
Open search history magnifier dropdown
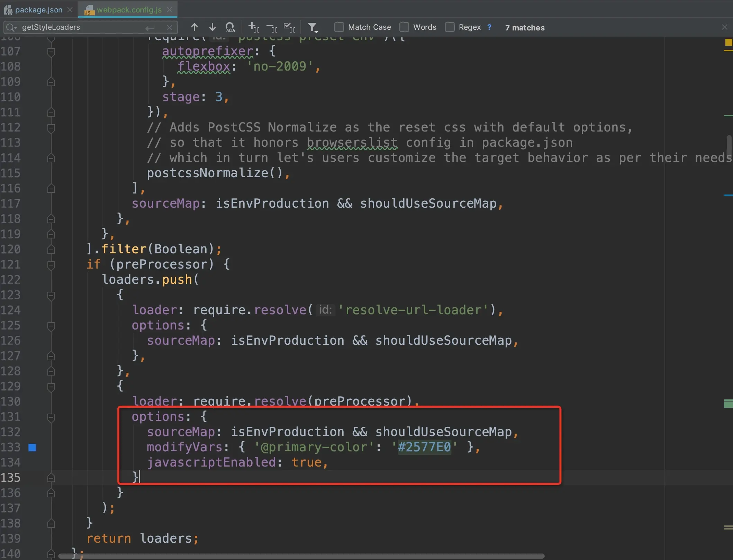[x=11, y=27]
